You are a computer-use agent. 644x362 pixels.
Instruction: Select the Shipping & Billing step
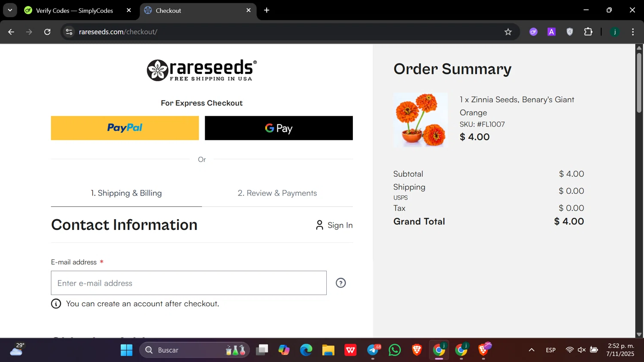126,193
